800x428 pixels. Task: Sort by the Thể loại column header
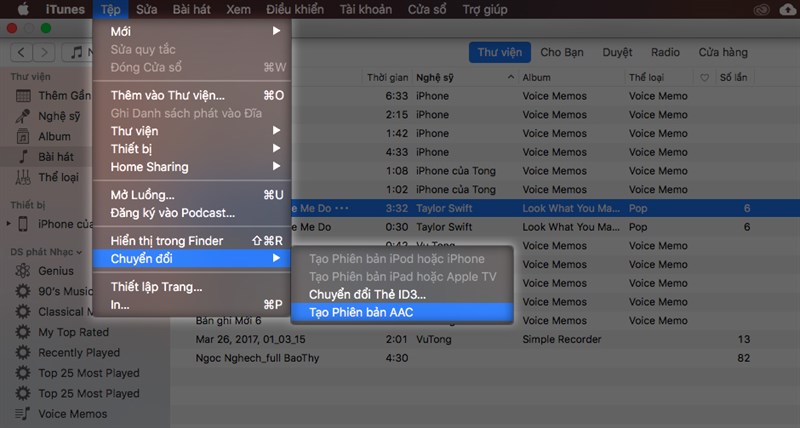pos(646,78)
